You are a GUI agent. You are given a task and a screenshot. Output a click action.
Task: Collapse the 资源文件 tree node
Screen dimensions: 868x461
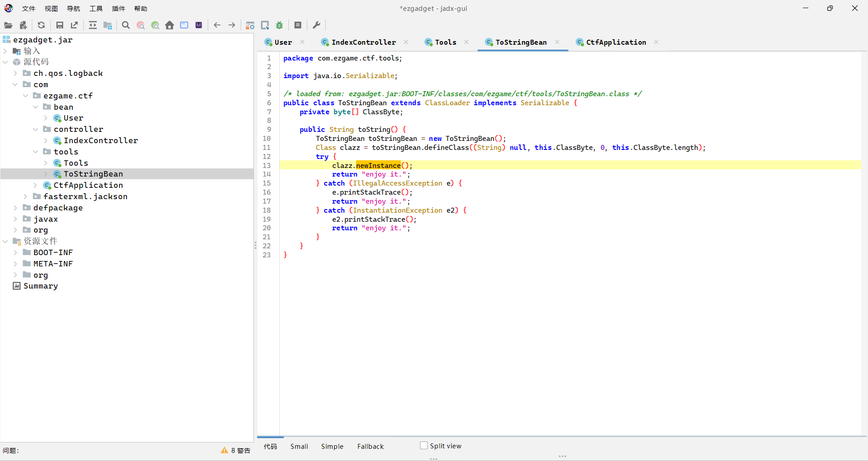pos(5,241)
